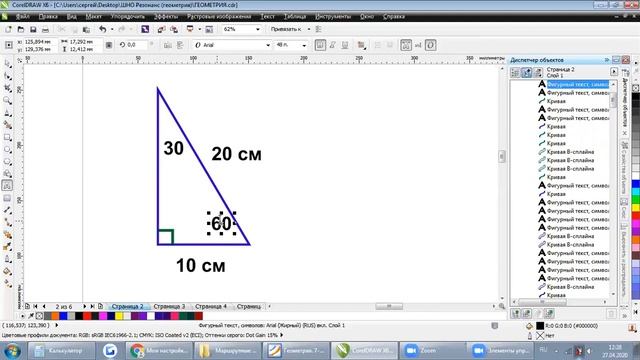Go to the next page arrow
640x360 pixels.
click(84, 306)
